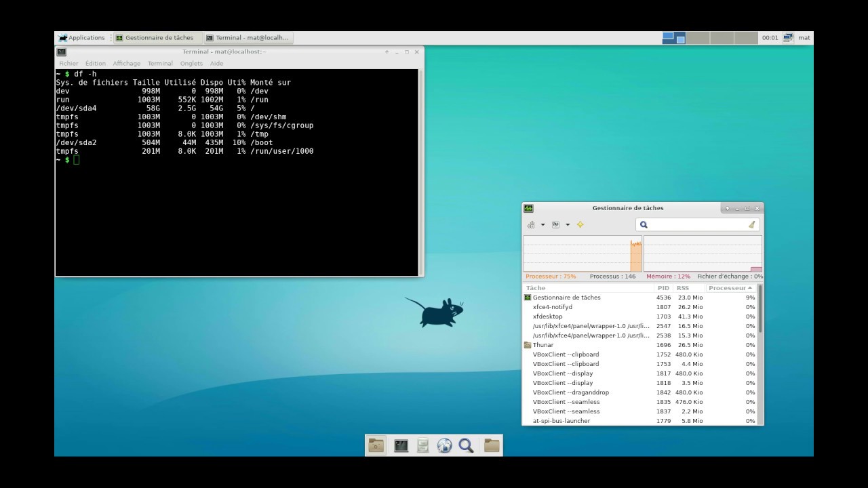Click the network monitors tray icon
Image resolution: width=868 pixels, height=488 pixels.
point(788,38)
